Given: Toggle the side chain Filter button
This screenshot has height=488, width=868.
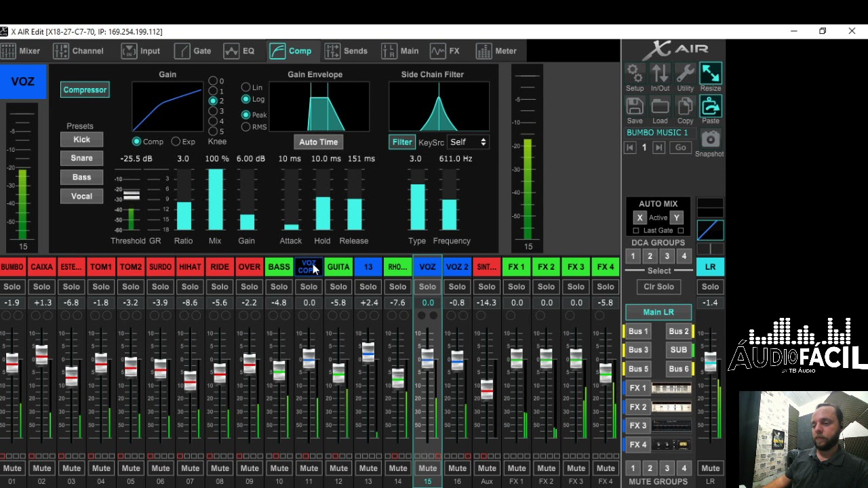Looking at the screenshot, I should [x=402, y=142].
